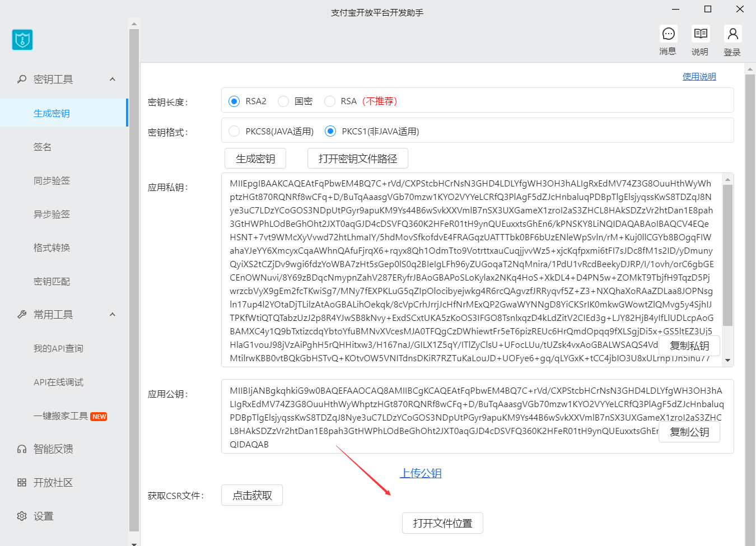Open 我的API查询 in sidebar
The image size is (756, 546).
tap(58, 348)
